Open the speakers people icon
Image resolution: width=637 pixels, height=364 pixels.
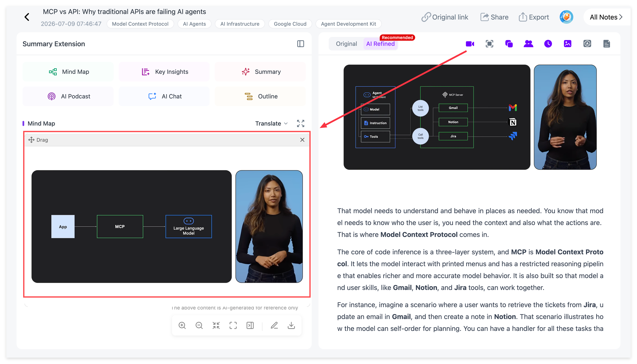528,44
